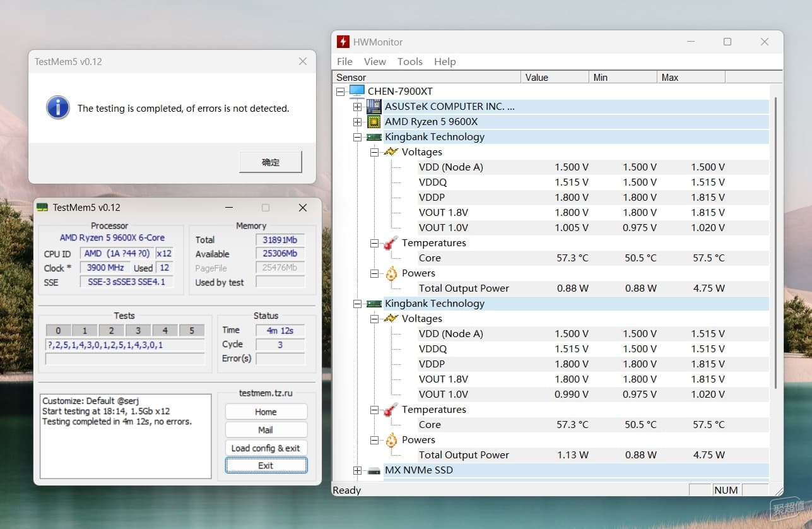
Task: Click the Clock 3900 MHz field
Action: pyautogui.click(x=105, y=268)
